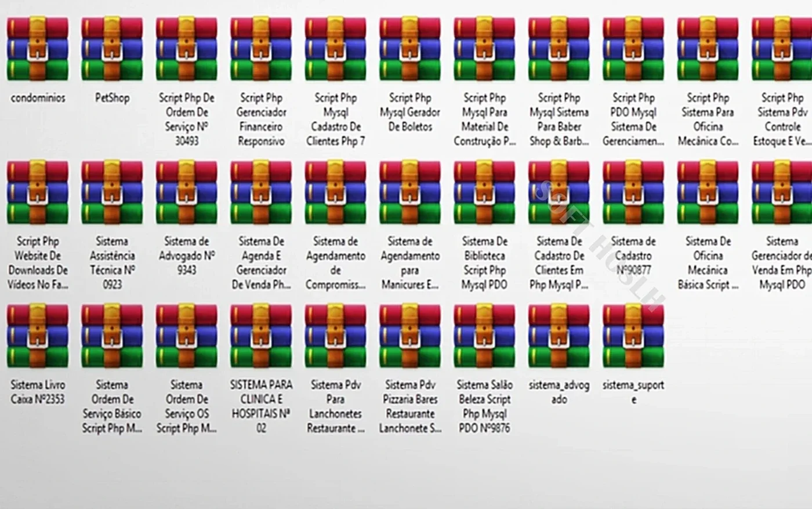812x509 pixels.
Task: Select Script Php Gerenciador Financeiro Responsivo archive icon
Action: point(261,49)
